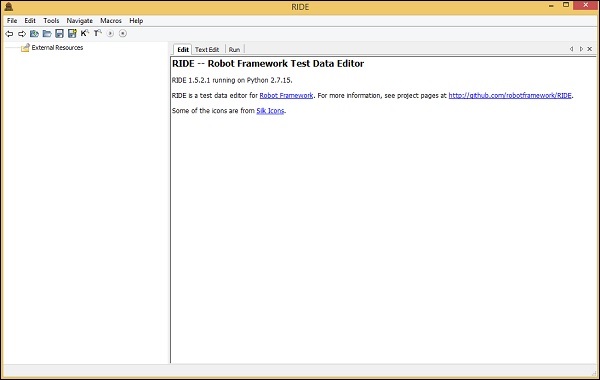This screenshot has height=380, width=600.
Task: Switch to the Text Edit tab
Action: coord(207,50)
